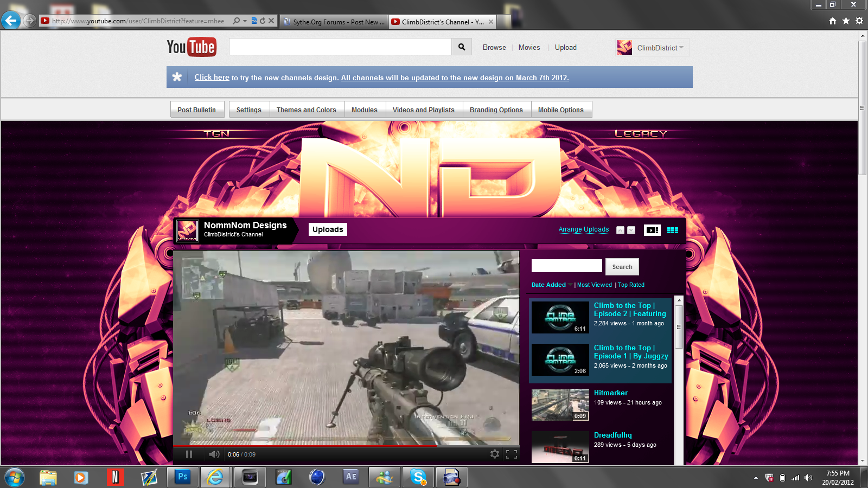Open Skype from the taskbar
Image resolution: width=868 pixels, height=488 pixels.
[418, 477]
